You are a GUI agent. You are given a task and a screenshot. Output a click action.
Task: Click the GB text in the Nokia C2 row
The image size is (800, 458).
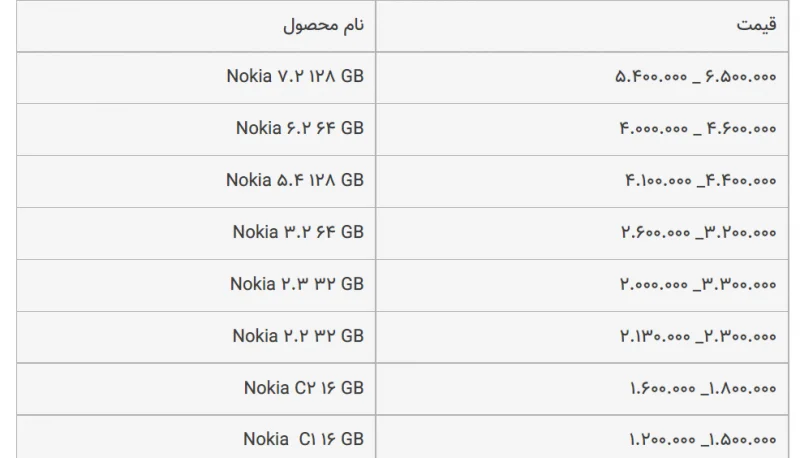pyautogui.click(x=352, y=388)
